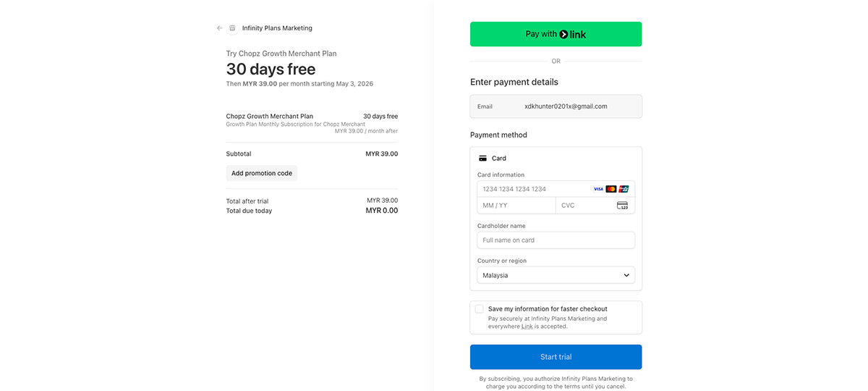Click the Email field
This screenshot has width=868, height=391.
(x=556, y=106)
